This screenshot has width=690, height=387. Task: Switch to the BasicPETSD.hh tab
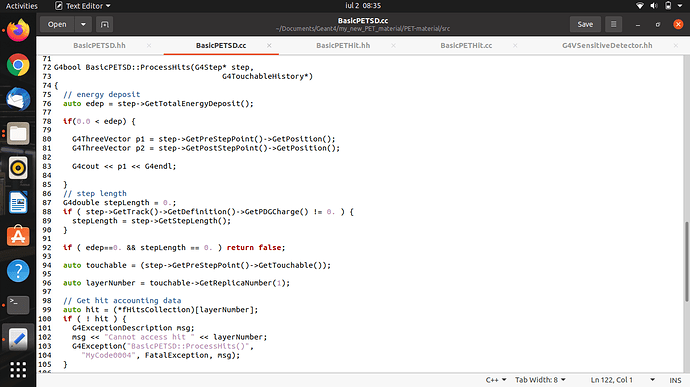[x=99, y=45]
